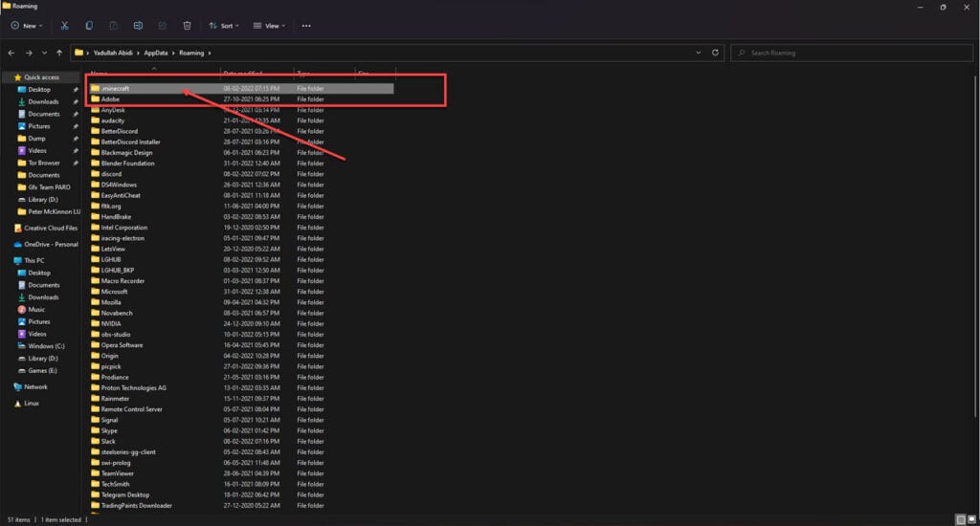980x526 pixels.
Task: Open Dump folder in sidebar
Action: click(x=36, y=139)
